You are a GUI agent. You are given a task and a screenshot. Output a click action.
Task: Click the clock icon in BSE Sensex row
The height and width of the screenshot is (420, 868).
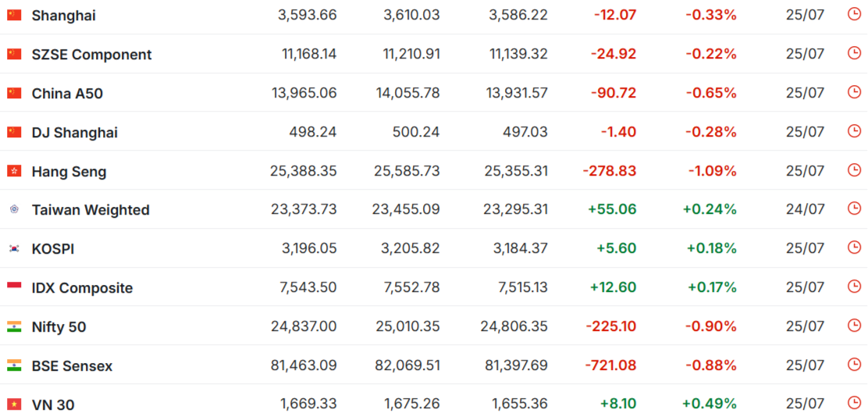coord(854,364)
